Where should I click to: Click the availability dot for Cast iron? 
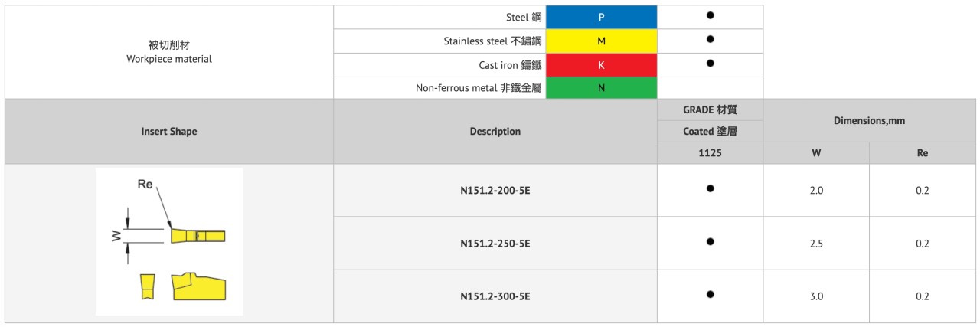710,63
